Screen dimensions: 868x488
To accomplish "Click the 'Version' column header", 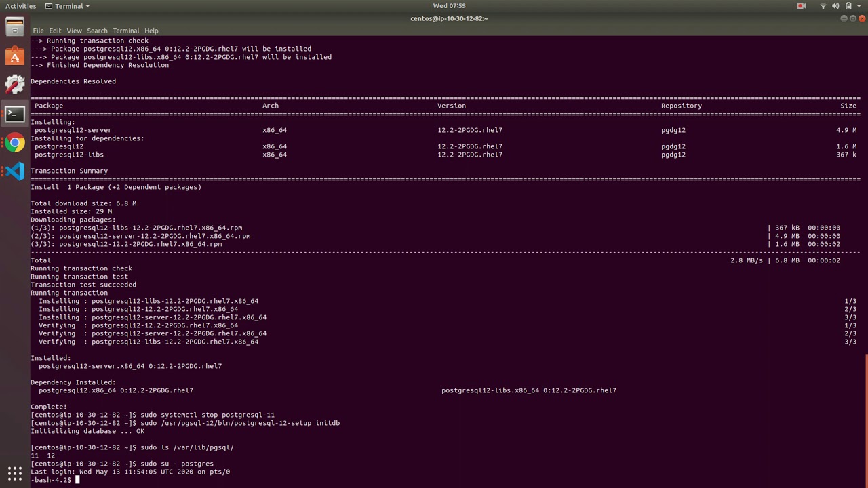I will [452, 106].
